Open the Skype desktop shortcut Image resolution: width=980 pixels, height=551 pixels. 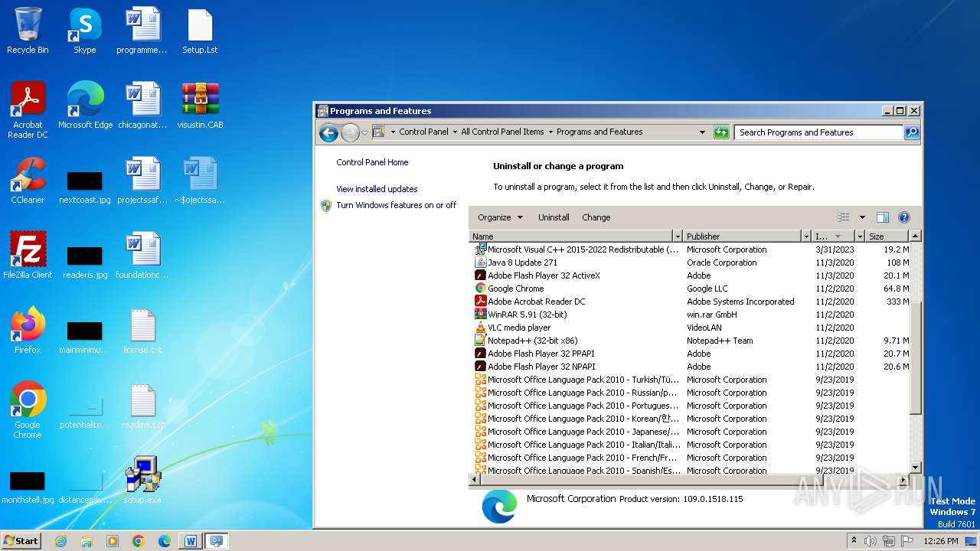coord(84,31)
